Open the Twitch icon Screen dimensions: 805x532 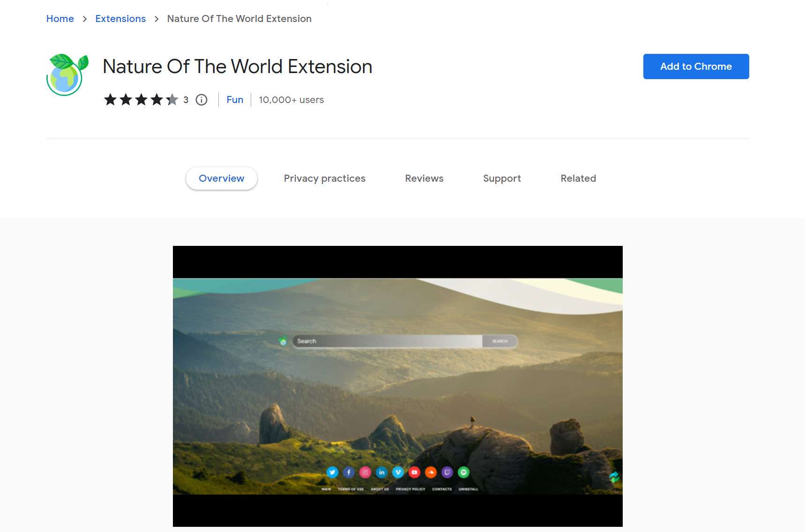point(447,473)
